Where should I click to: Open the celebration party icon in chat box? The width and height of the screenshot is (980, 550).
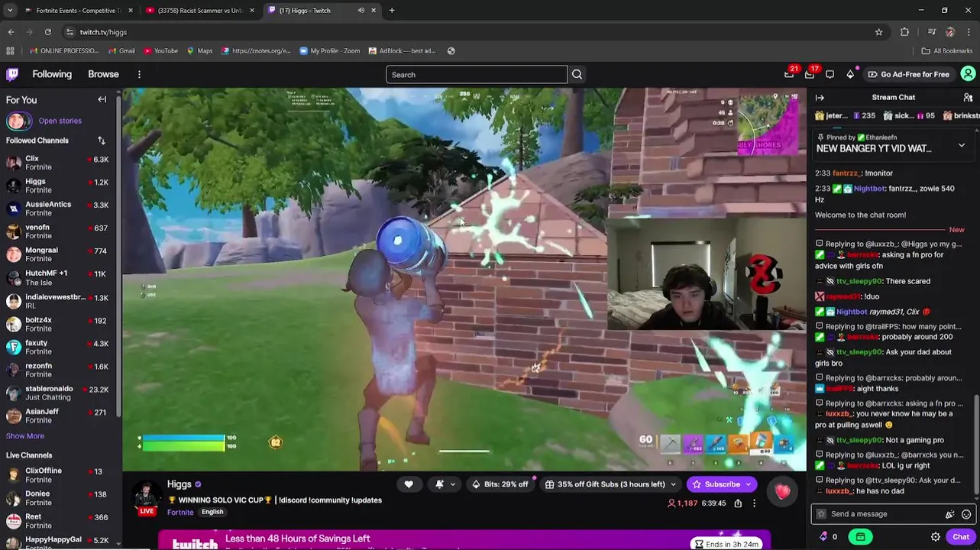click(949, 514)
